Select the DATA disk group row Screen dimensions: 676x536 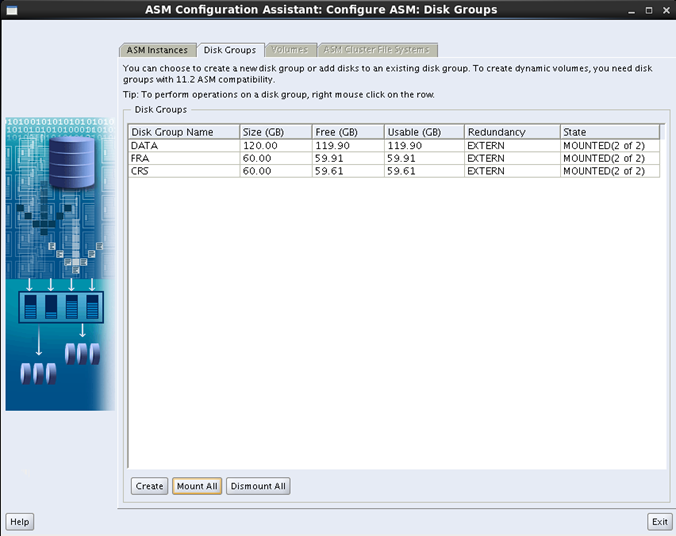pyautogui.click(x=394, y=145)
